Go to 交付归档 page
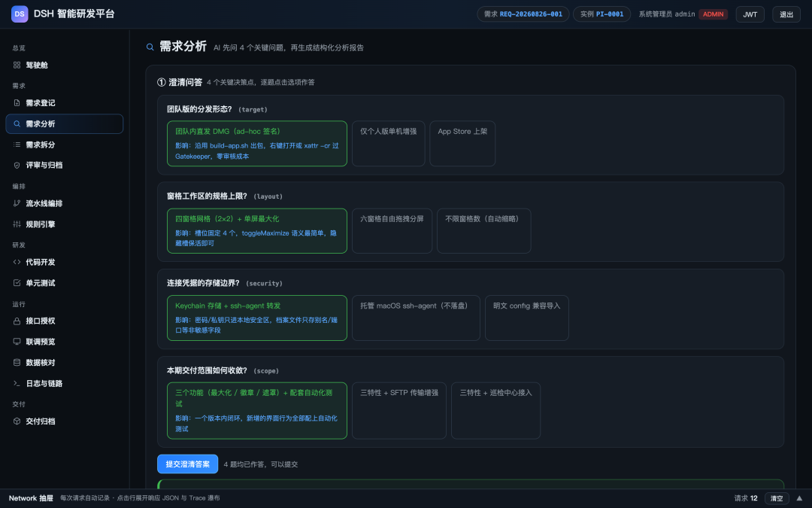The image size is (812, 508). [x=64, y=421]
